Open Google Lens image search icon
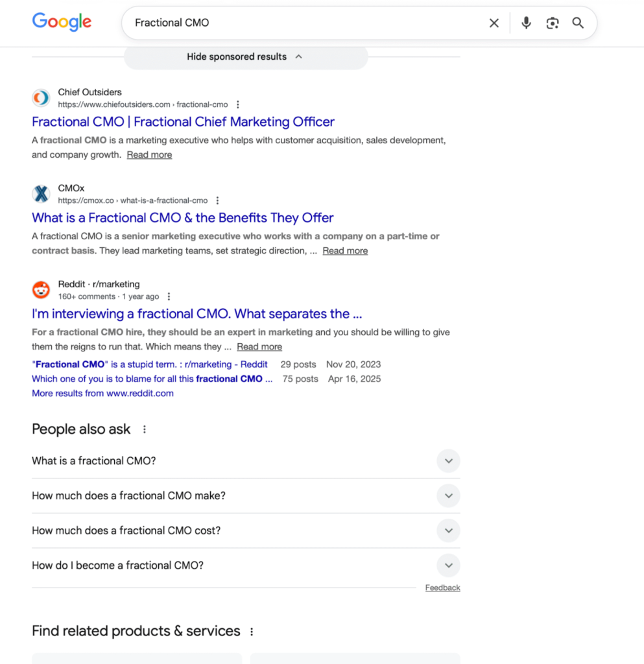This screenshot has height=664, width=644. click(553, 23)
